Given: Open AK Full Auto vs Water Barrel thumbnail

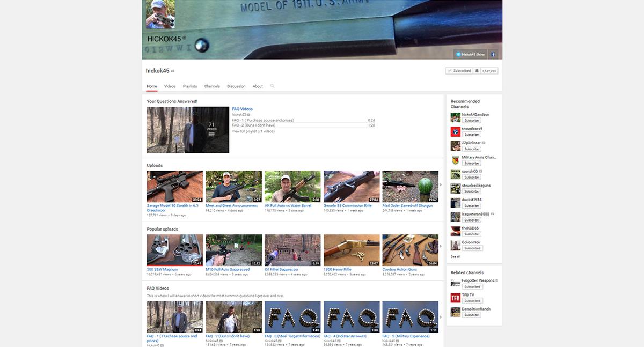Looking at the screenshot, I should pyautogui.click(x=292, y=186).
